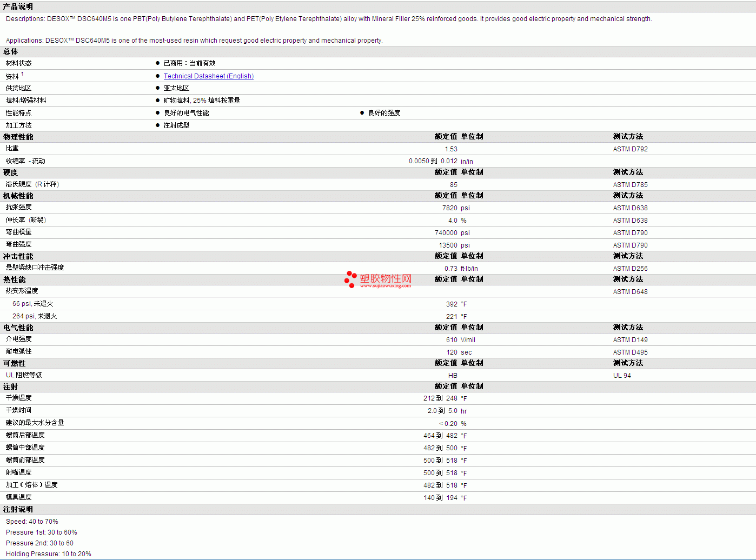Select the Speed: 40 to 70% note
The image size is (756, 560).
(32, 522)
